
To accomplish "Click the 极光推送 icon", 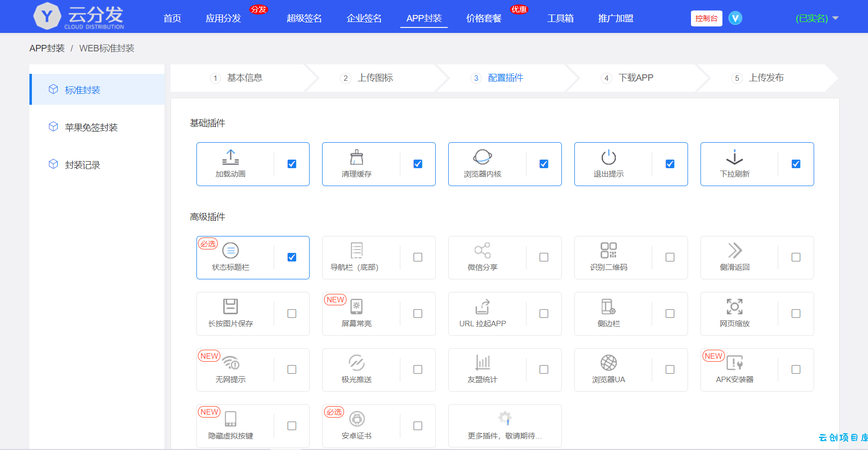I will pyautogui.click(x=356, y=363).
